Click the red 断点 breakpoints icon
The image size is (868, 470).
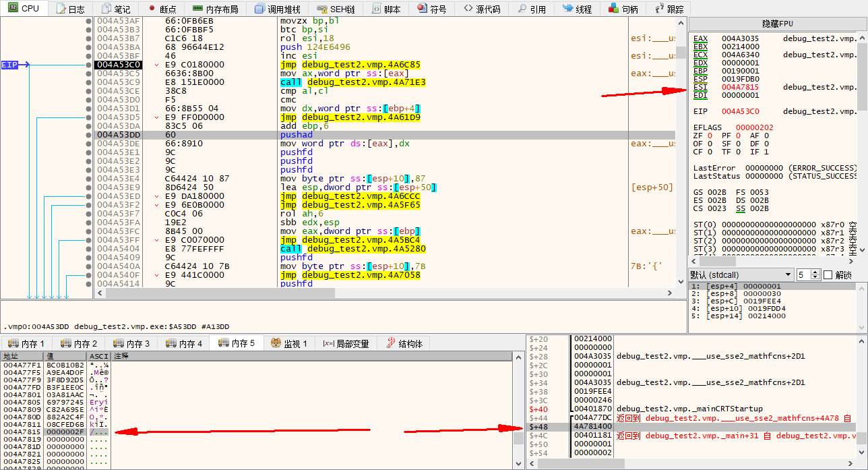[152, 9]
